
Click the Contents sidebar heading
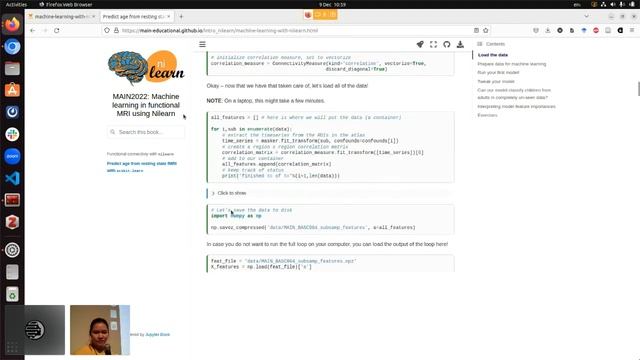(495, 44)
